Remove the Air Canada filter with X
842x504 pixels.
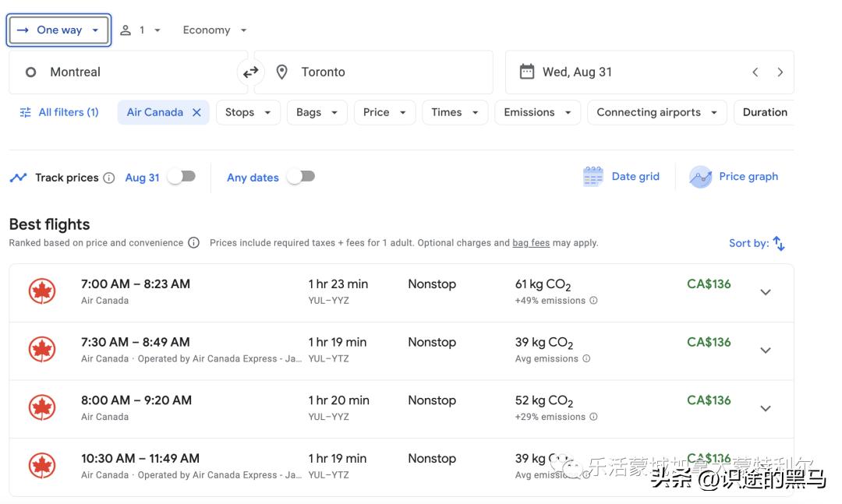pos(196,112)
